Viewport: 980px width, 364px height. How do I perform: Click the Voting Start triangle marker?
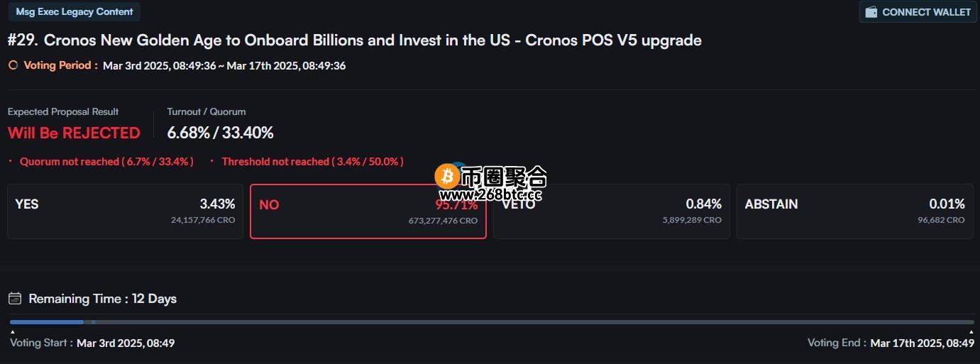(x=12, y=332)
